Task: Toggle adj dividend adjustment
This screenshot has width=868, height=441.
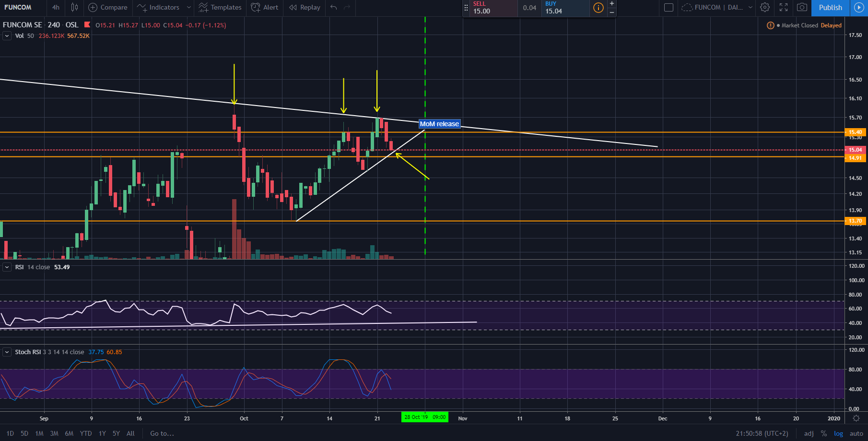Action: click(809, 433)
